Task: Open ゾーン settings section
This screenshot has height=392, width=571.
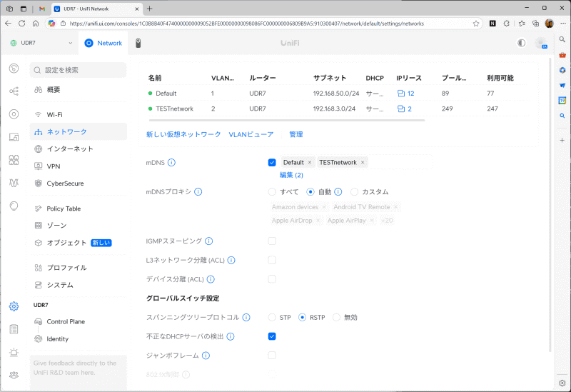Action: pos(79,226)
